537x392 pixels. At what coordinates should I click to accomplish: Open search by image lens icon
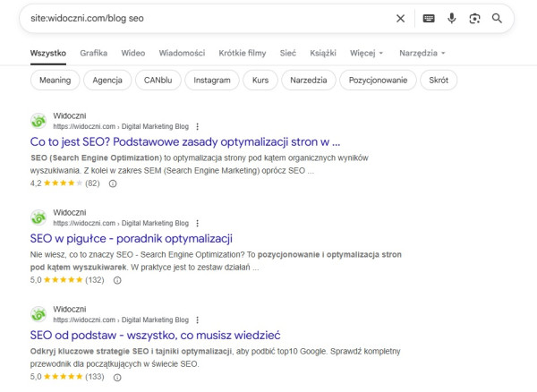coord(474,18)
